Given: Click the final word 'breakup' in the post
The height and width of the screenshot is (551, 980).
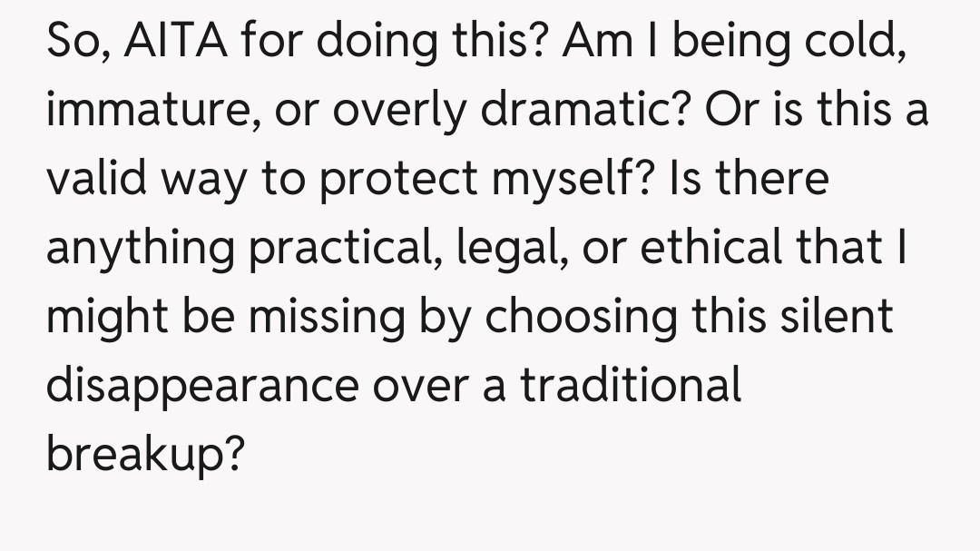Looking at the screenshot, I should coord(135,454).
